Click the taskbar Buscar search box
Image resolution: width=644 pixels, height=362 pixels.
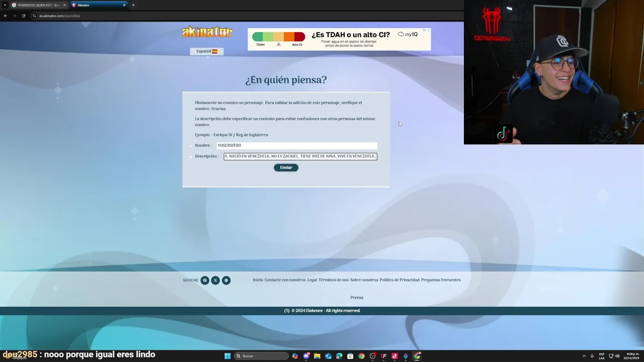262,356
